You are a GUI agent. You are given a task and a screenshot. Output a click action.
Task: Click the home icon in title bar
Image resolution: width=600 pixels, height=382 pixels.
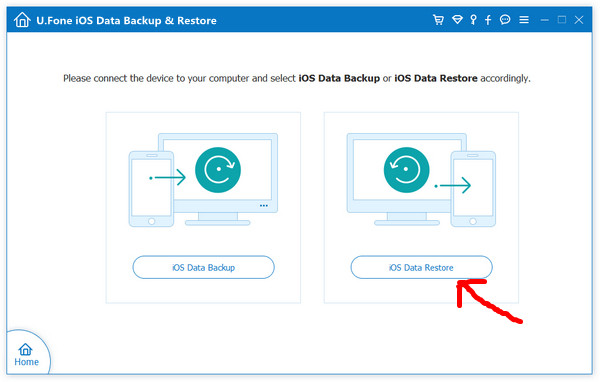(x=22, y=20)
